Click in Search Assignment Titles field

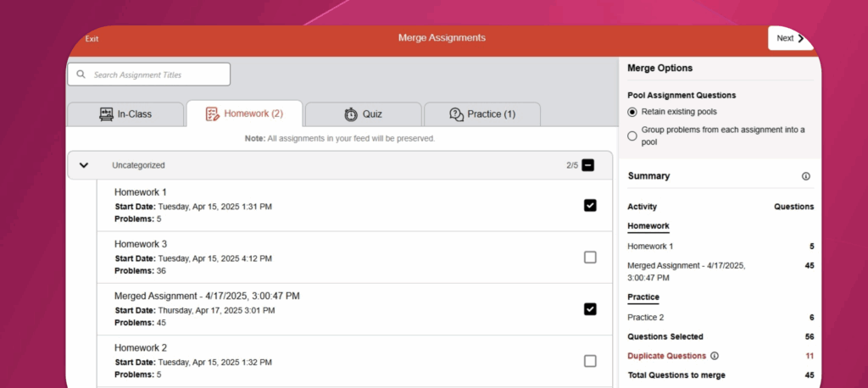pos(157,75)
